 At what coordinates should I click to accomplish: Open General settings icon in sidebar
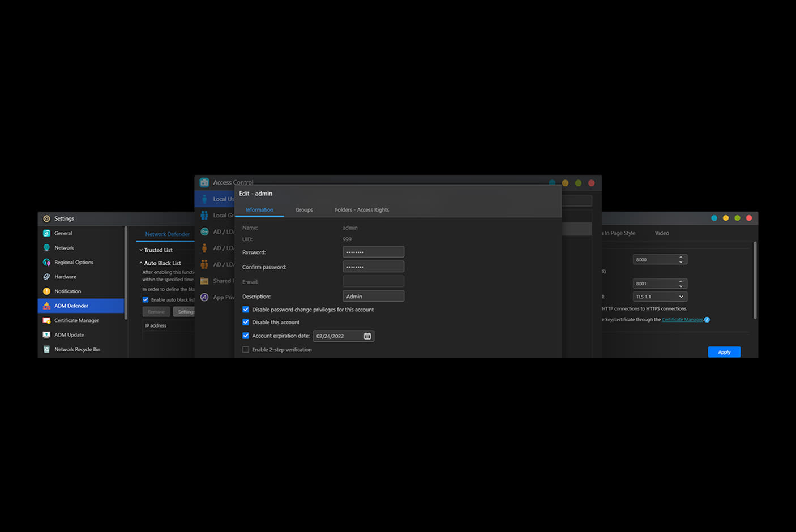tap(46, 233)
